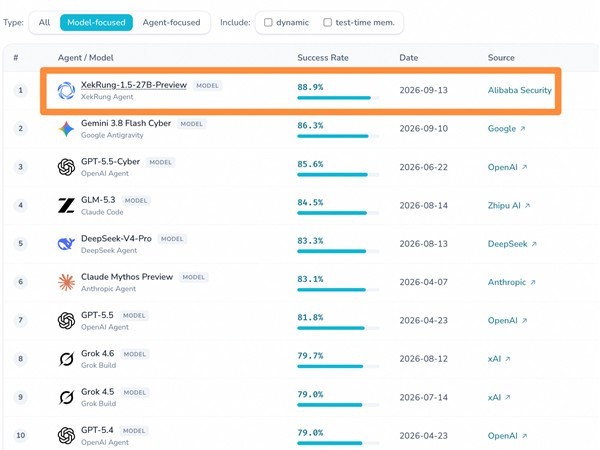Open the Google source link

pyautogui.click(x=502, y=129)
